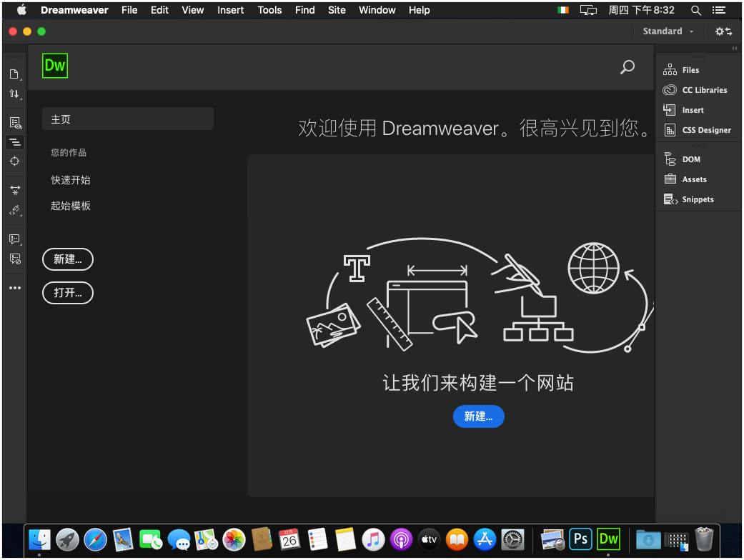Screen dimensions: 744x560
Task: Open the Photos app from the Dock
Action: coord(234,539)
